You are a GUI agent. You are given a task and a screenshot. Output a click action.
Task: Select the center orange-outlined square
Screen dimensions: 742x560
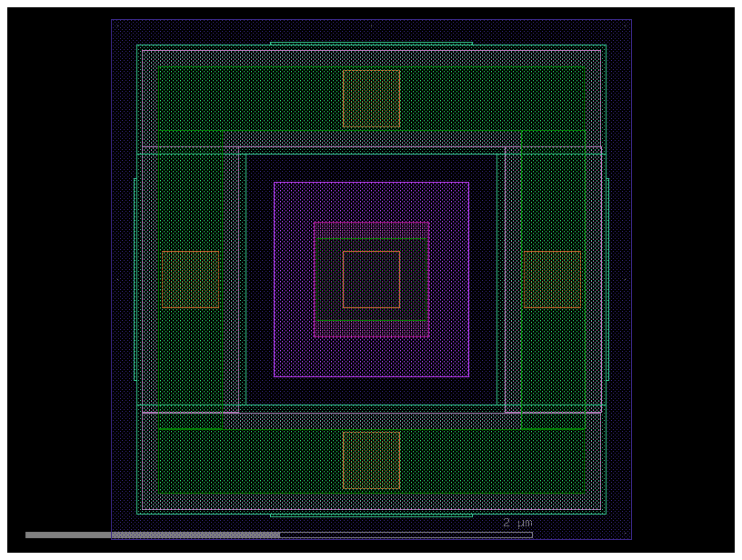[x=372, y=279]
